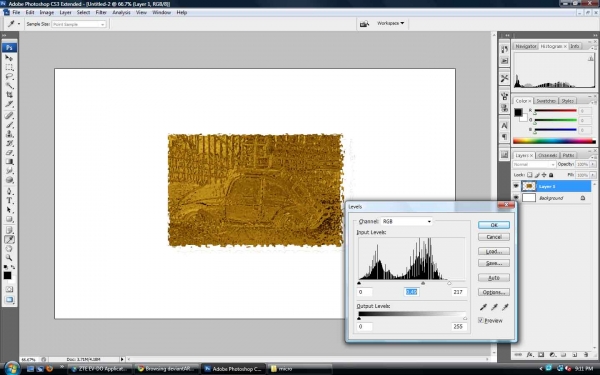Image resolution: width=600 pixels, height=375 pixels.
Task: Open the Sample Size dropdown
Action: click(x=78, y=24)
